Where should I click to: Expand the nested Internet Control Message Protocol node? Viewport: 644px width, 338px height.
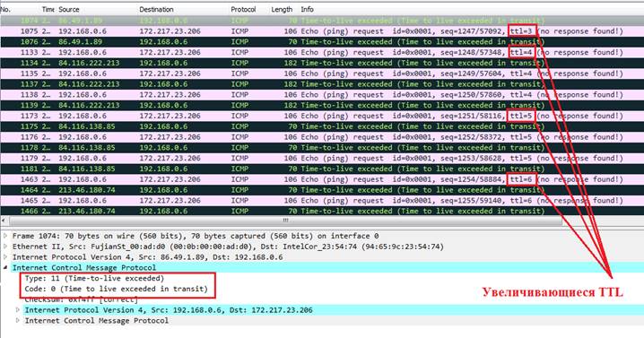point(18,320)
